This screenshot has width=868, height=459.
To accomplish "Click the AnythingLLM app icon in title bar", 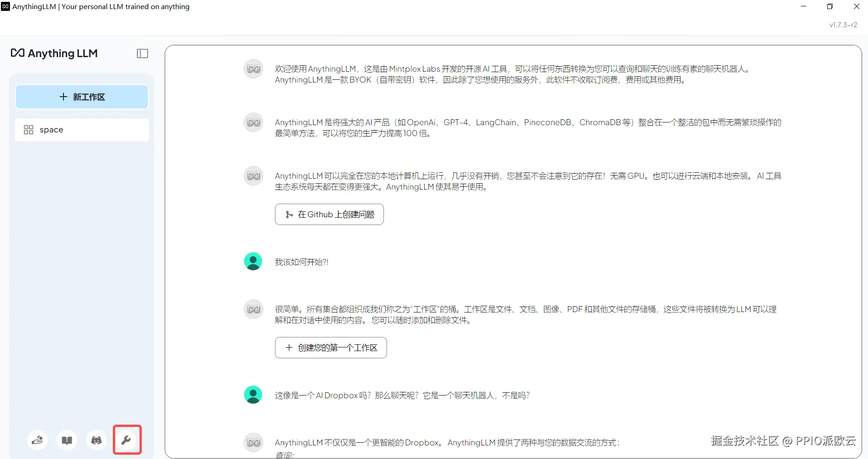I will click(5, 6).
